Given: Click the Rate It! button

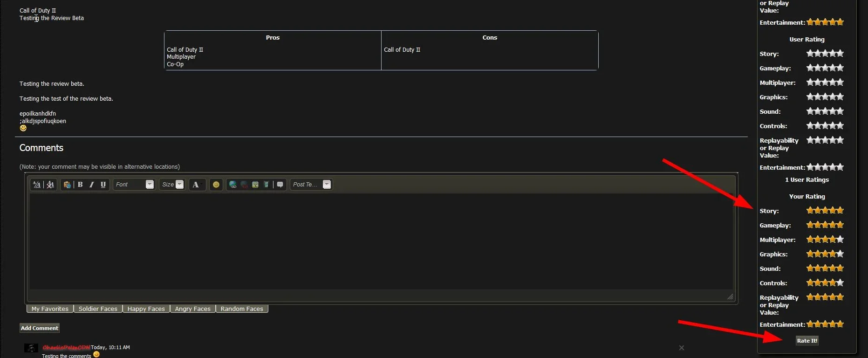Looking at the screenshot, I should 807,341.
